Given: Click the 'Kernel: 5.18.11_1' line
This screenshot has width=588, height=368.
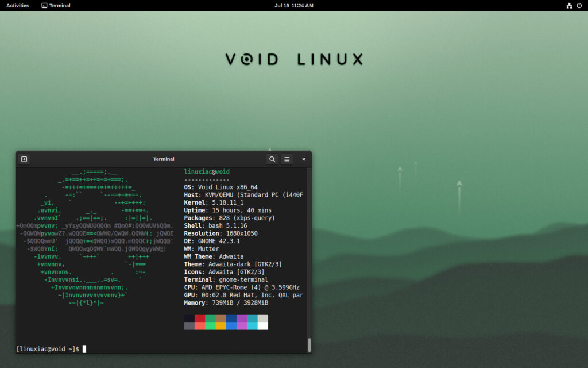Looking at the screenshot, I should coord(214,202).
